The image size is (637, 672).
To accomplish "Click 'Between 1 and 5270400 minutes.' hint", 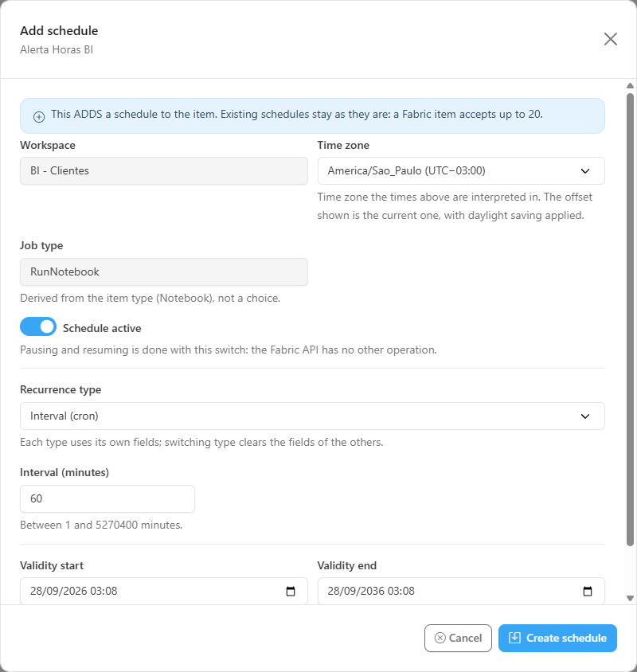I will tap(101, 525).
